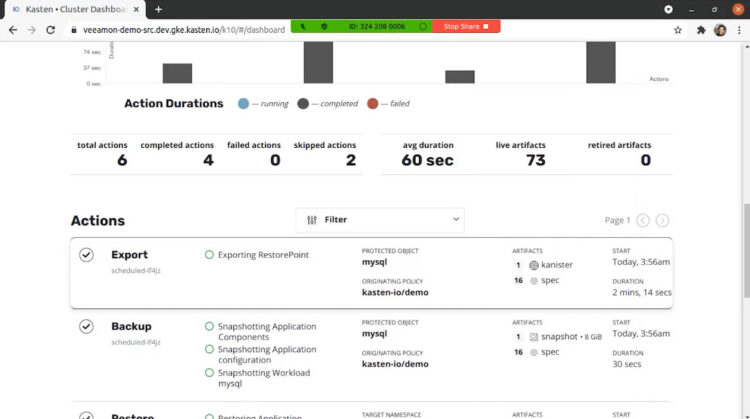Click the live artifacts count 73
Viewport: 750px width, 419px height.
tap(536, 160)
